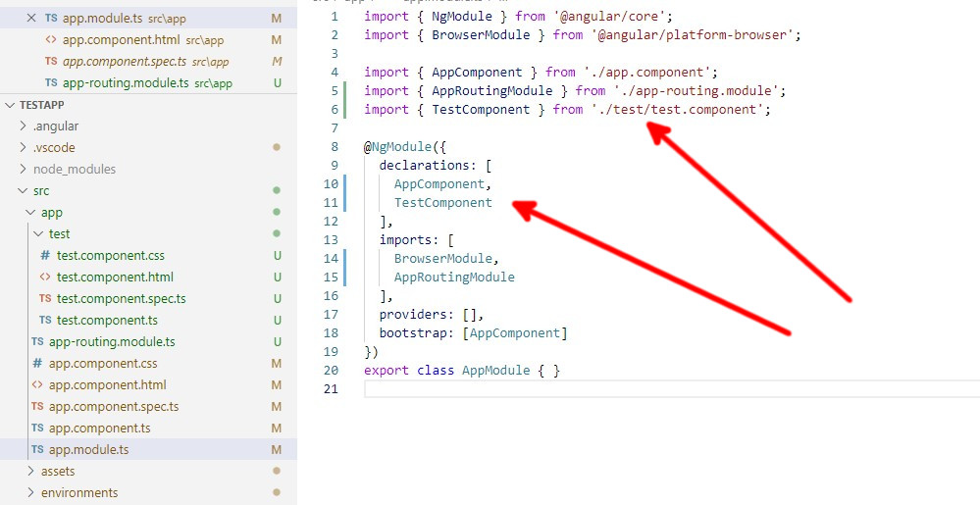980x505 pixels.
Task: Select app.module.ts in the file tree
Action: point(88,450)
